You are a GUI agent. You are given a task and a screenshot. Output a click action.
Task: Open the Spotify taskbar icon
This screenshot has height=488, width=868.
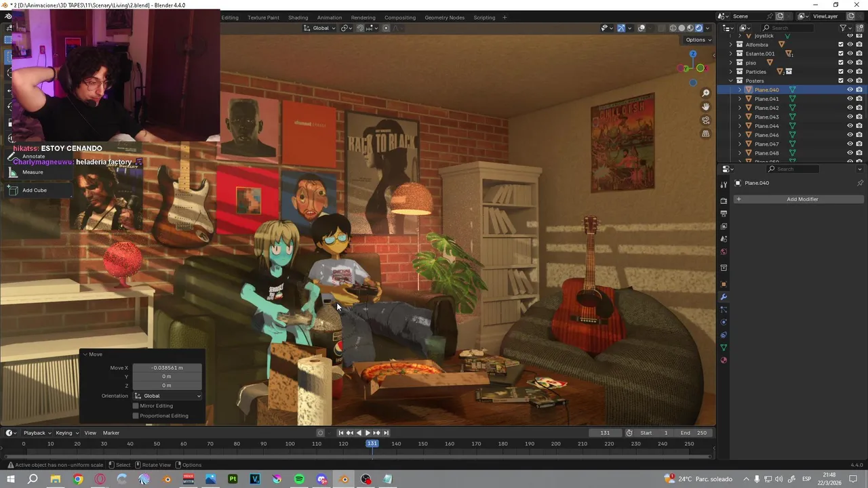(x=299, y=479)
